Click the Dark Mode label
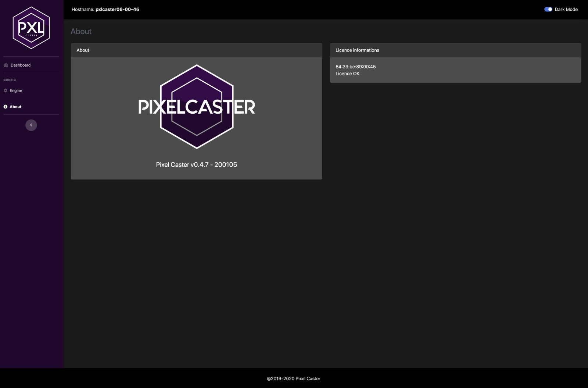Image resolution: width=588 pixels, height=388 pixels. point(566,10)
